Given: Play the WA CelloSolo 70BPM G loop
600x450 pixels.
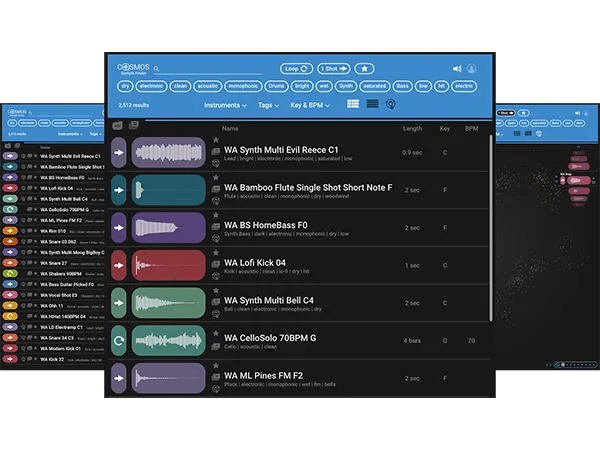Looking at the screenshot, I should coord(119,341).
